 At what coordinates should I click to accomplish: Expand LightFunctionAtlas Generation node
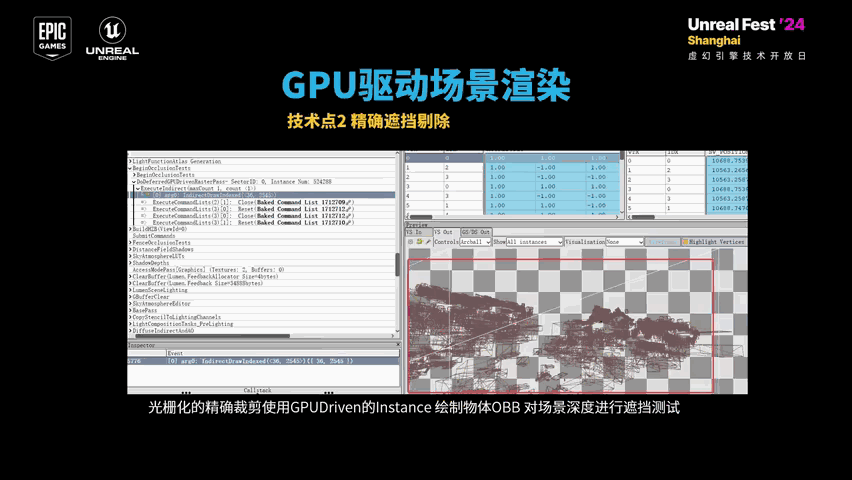click(x=130, y=161)
